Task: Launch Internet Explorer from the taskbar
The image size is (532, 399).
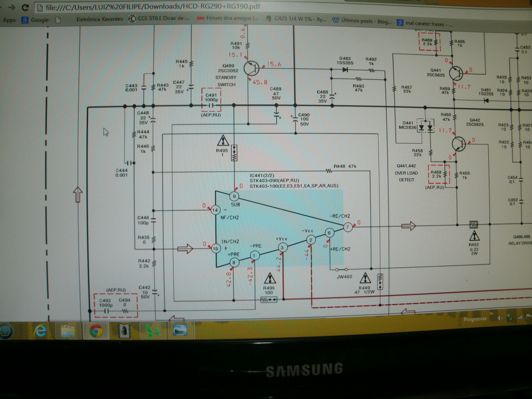Action: (x=41, y=331)
